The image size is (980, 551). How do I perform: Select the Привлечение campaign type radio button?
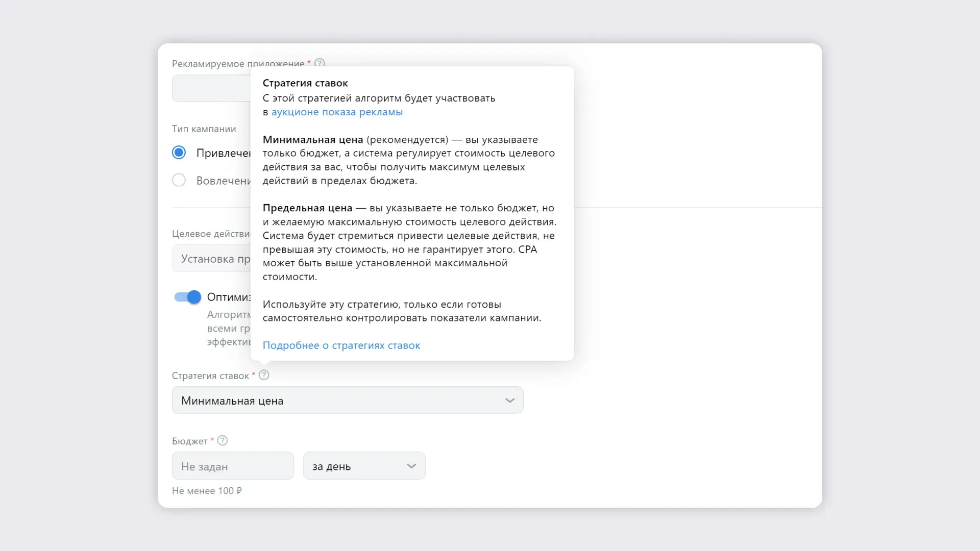click(x=179, y=153)
